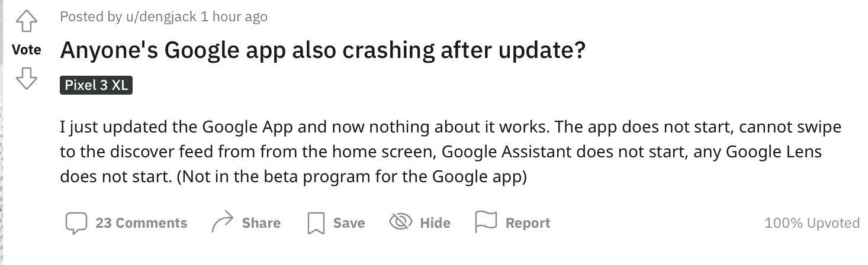Click the Vote score label
This screenshot has height=265, width=868.
[27, 50]
